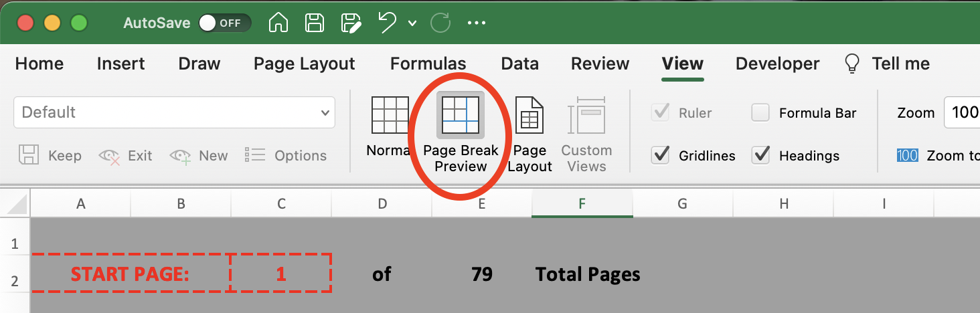
Task: Toggle the AutoSave switch
Action: coord(224,23)
